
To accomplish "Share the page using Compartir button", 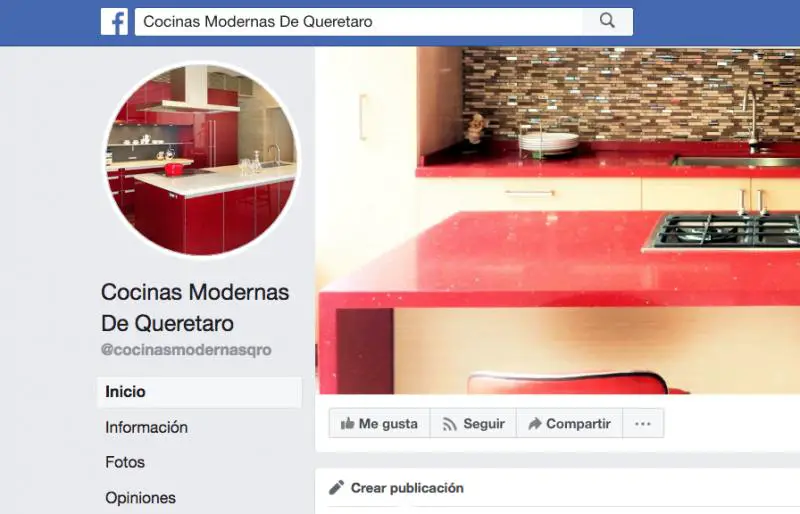I will [569, 423].
